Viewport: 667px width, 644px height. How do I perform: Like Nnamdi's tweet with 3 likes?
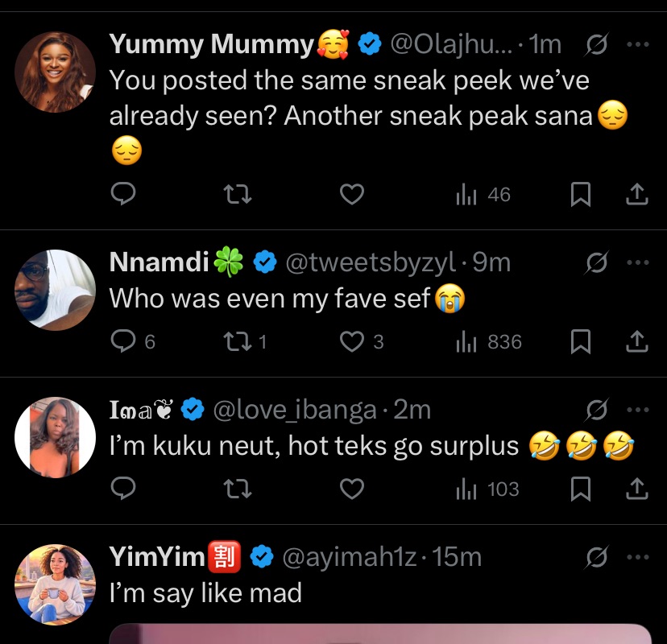[352, 342]
